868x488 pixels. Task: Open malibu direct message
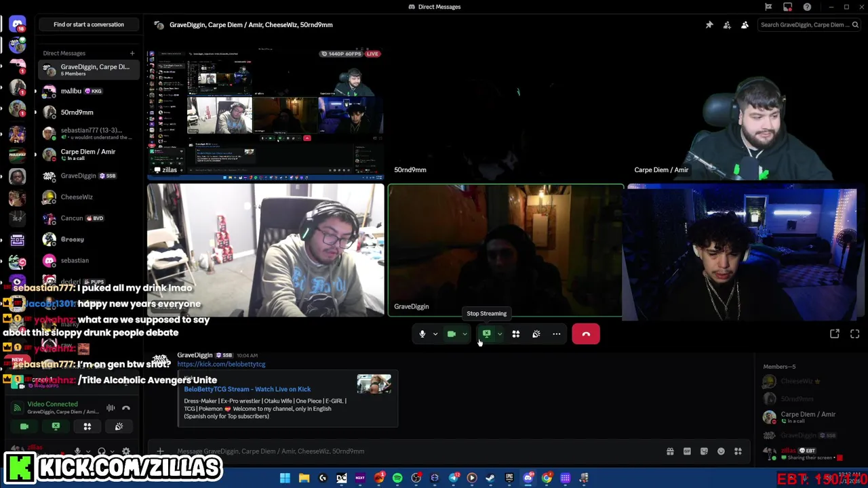coord(89,91)
